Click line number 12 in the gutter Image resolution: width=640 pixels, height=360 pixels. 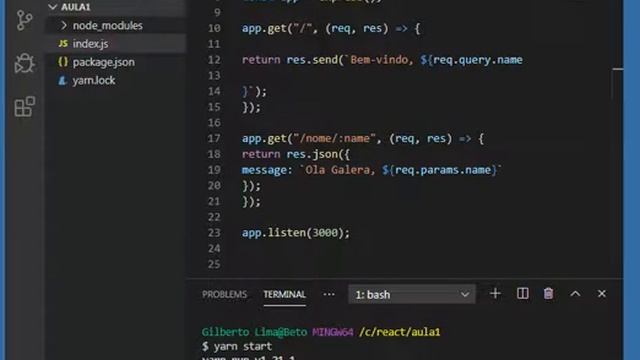[214, 60]
